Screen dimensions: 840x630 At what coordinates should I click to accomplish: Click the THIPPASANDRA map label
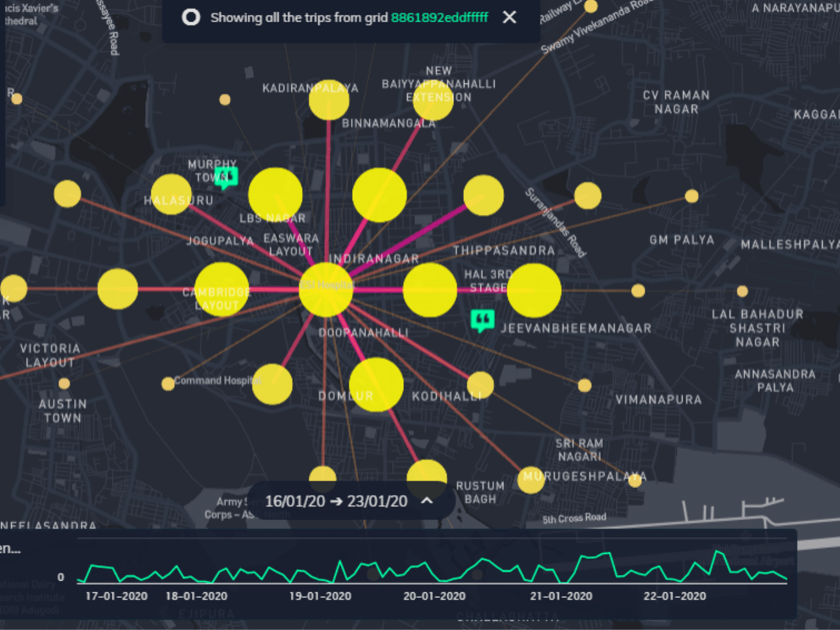point(504,250)
